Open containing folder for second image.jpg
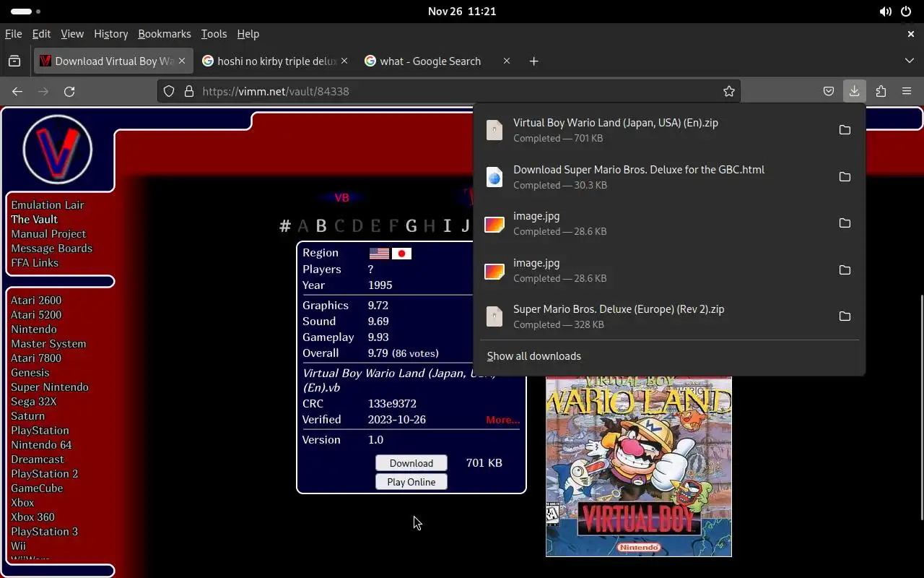Image resolution: width=924 pixels, height=578 pixels. 845,270
